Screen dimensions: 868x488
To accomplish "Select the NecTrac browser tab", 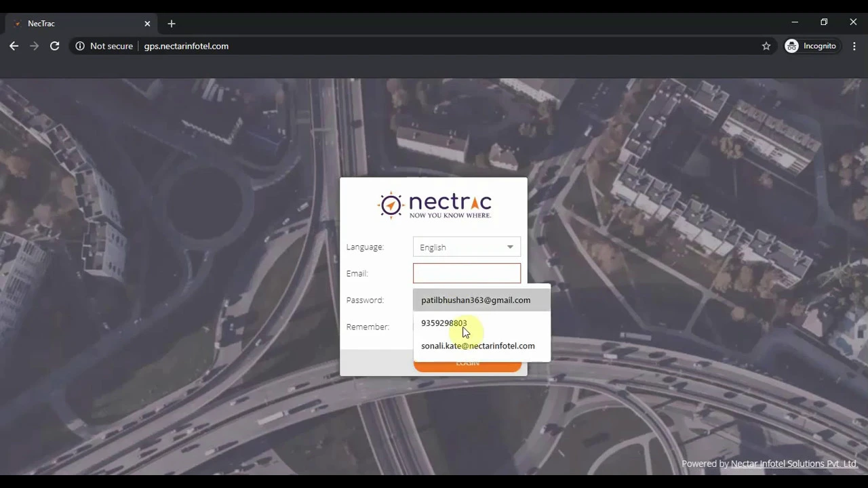I will [x=81, y=24].
